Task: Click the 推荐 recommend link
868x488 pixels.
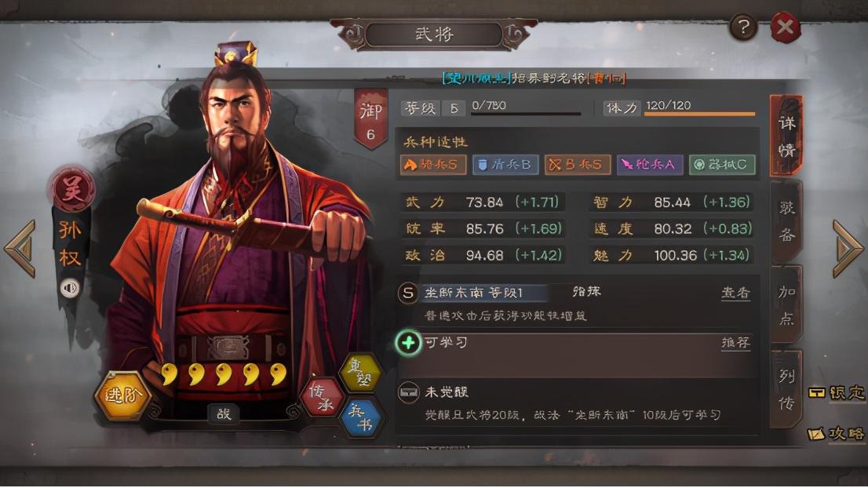Action: point(735,343)
